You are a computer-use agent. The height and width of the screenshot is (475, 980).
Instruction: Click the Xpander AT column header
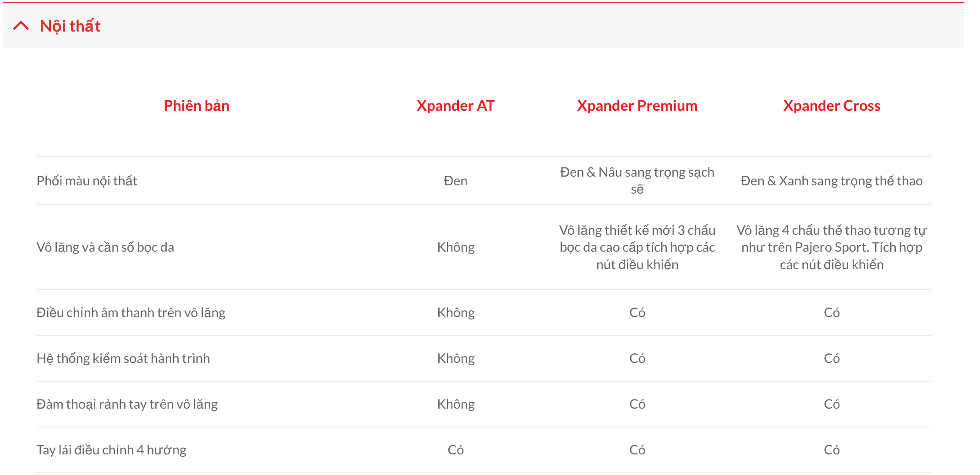(455, 106)
